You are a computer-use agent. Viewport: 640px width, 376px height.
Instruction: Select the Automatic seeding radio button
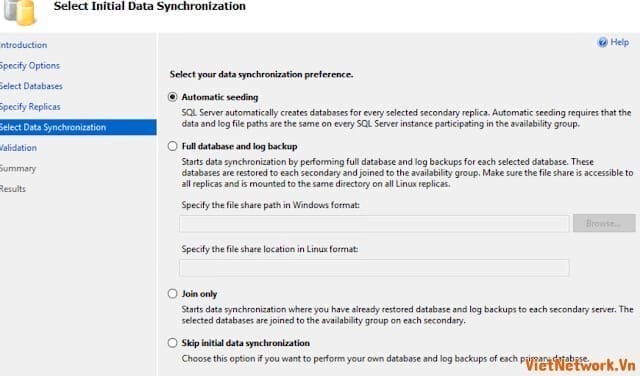point(173,97)
